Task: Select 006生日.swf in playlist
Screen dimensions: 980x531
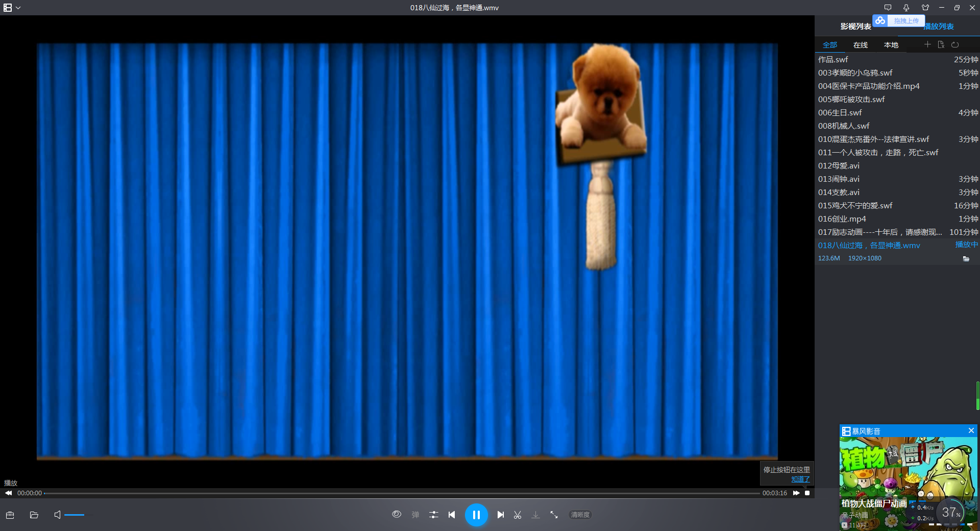Action: [897, 113]
